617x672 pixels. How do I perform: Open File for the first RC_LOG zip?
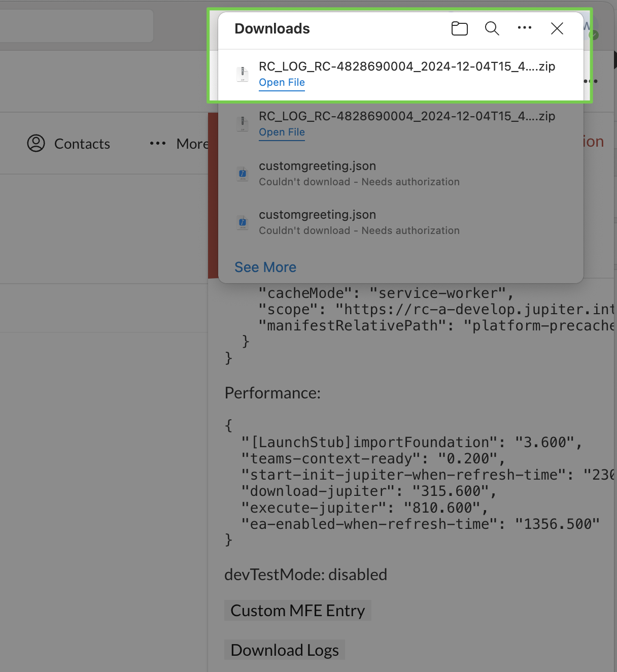(282, 82)
